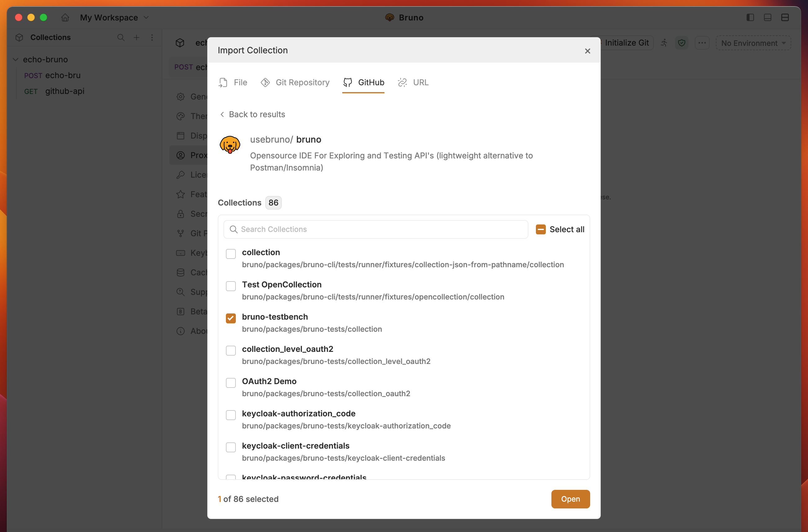Image resolution: width=808 pixels, height=532 pixels.
Task: Open the POST echo-bru request
Action: (x=52, y=75)
